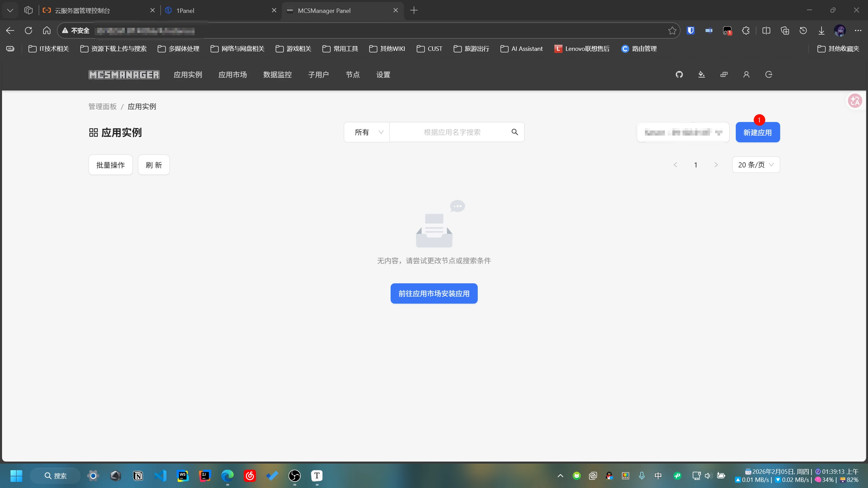Open browser history icon
The height and width of the screenshot is (488, 868).
(x=803, y=30)
